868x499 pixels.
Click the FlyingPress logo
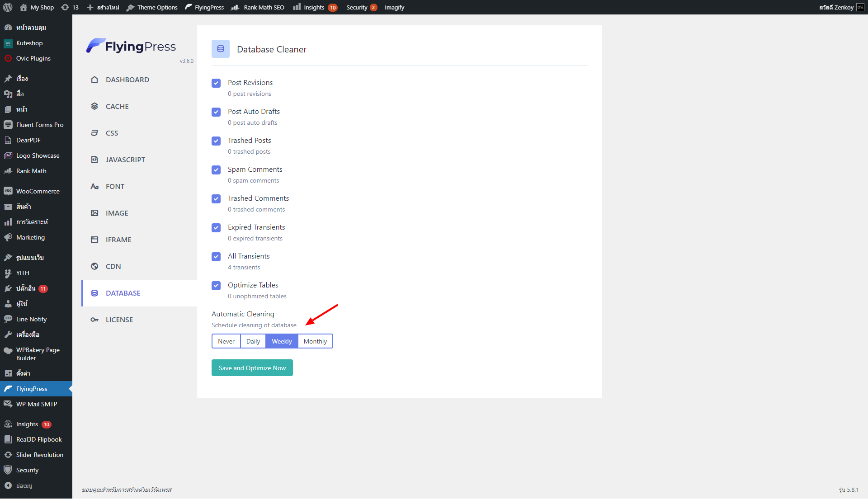132,46
